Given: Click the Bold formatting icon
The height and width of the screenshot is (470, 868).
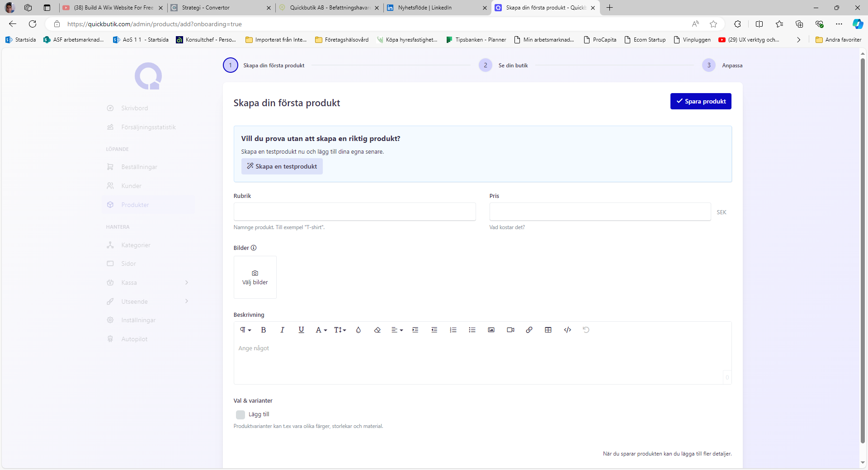Looking at the screenshot, I should [264, 330].
